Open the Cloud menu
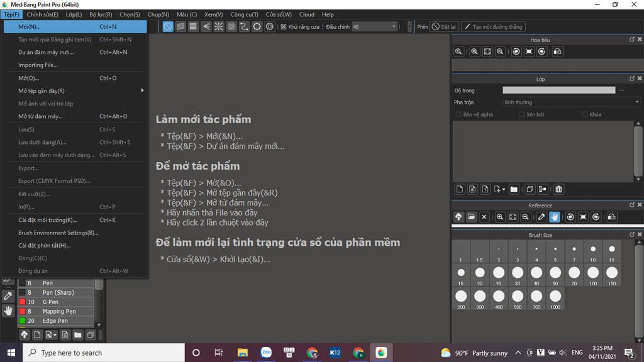Image resolution: width=644 pixels, height=362 pixels. click(x=307, y=14)
